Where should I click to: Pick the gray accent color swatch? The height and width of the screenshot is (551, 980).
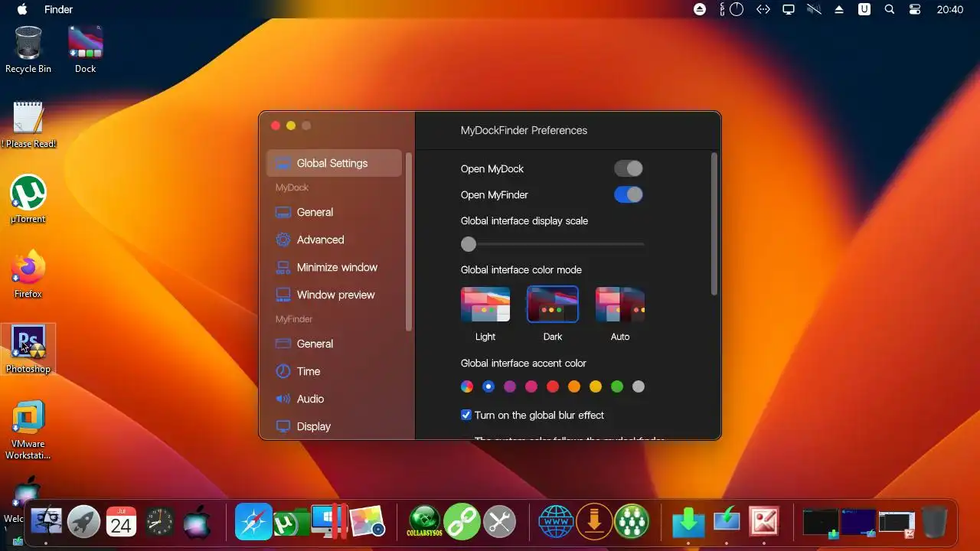click(x=639, y=386)
